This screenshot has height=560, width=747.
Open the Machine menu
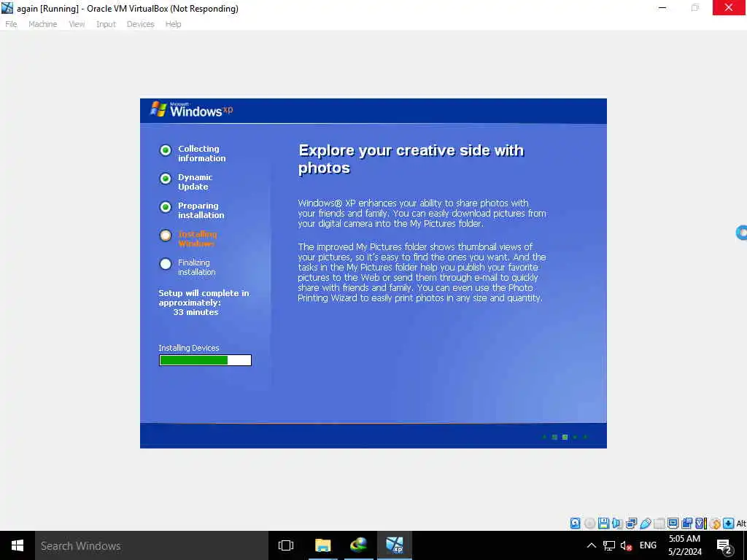click(x=43, y=24)
